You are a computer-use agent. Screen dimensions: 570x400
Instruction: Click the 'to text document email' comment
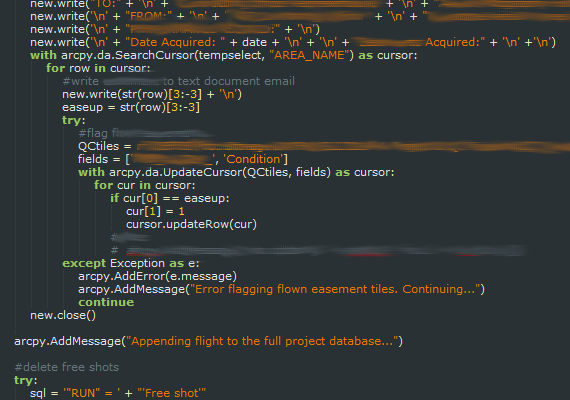229,81
